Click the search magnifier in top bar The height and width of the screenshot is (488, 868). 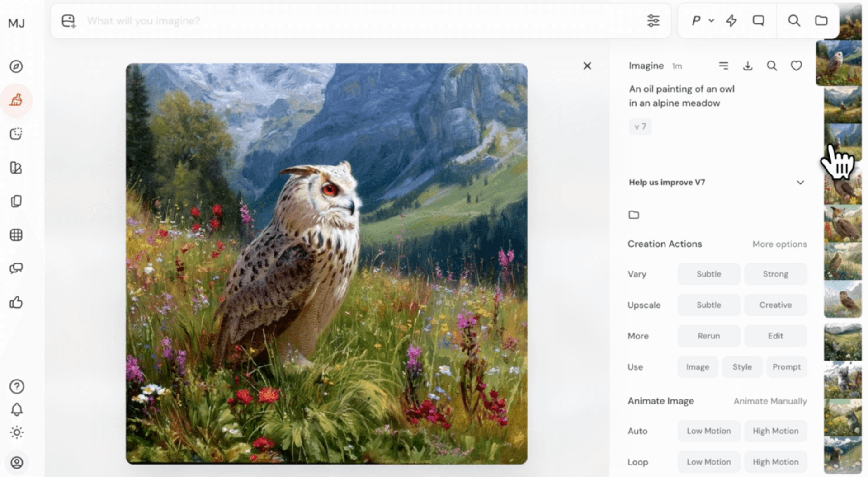[794, 21]
